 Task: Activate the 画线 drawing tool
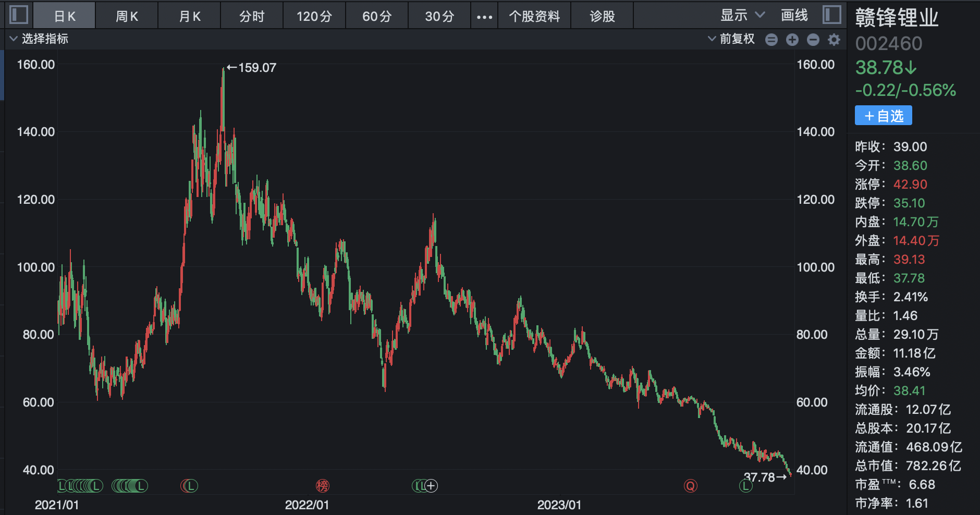[x=794, y=15]
